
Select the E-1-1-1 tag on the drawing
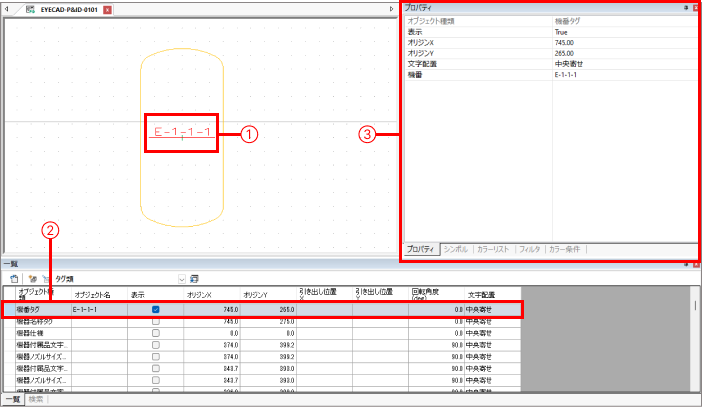click(181, 132)
